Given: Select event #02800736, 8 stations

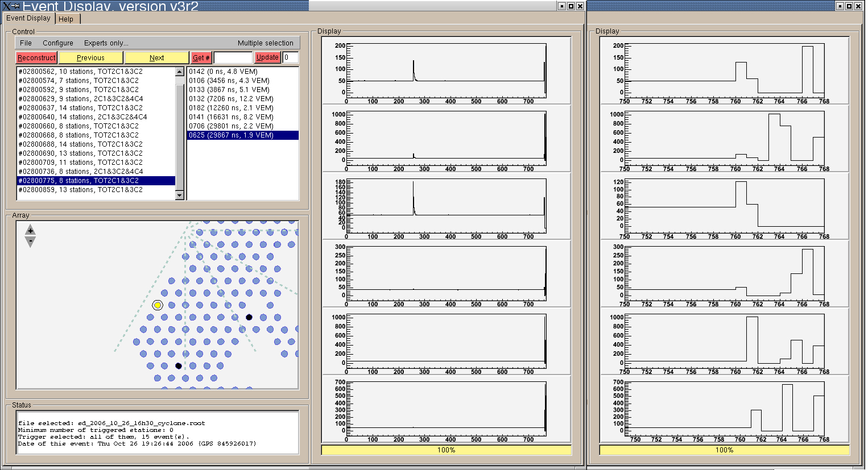Looking at the screenshot, I should point(96,172).
